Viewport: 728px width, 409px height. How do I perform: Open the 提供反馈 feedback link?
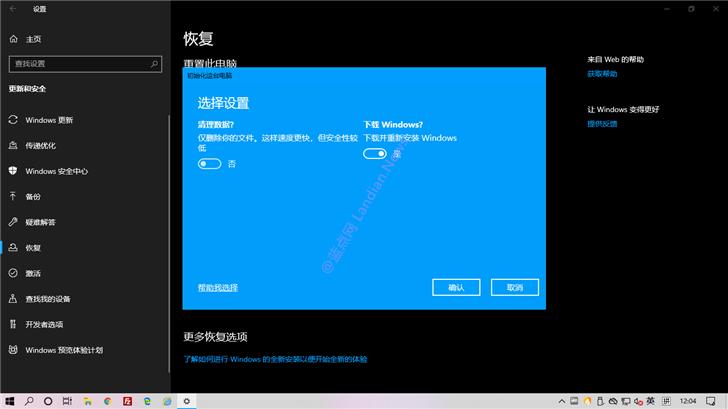coord(602,124)
